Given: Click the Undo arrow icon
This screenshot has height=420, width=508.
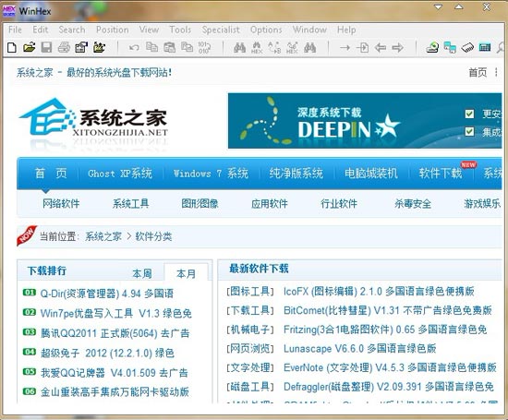Looking at the screenshot, I should pos(134,48).
